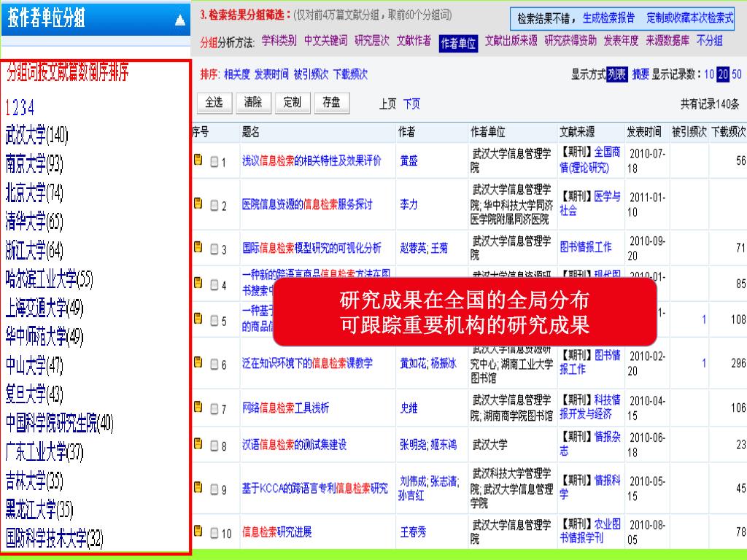Click the yellow document icon in row 9

198,488
